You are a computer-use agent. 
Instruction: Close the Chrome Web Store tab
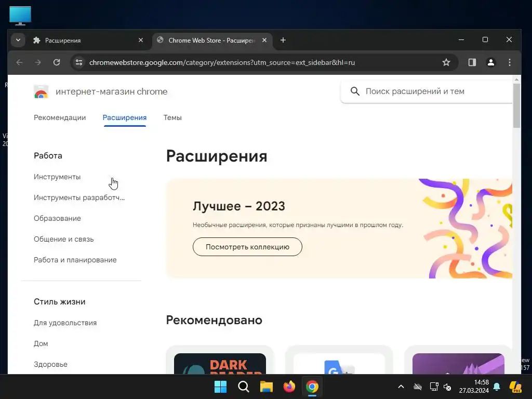[x=264, y=41]
